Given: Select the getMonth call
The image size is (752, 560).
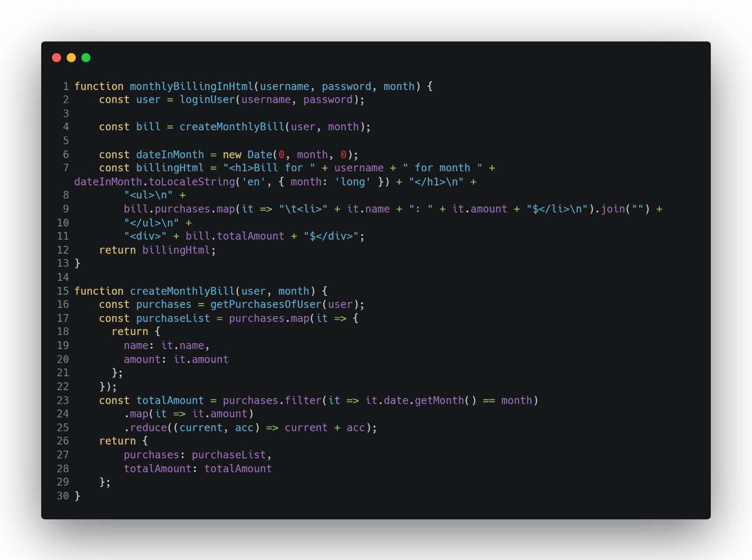Looking at the screenshot, I should click(440, 401).
